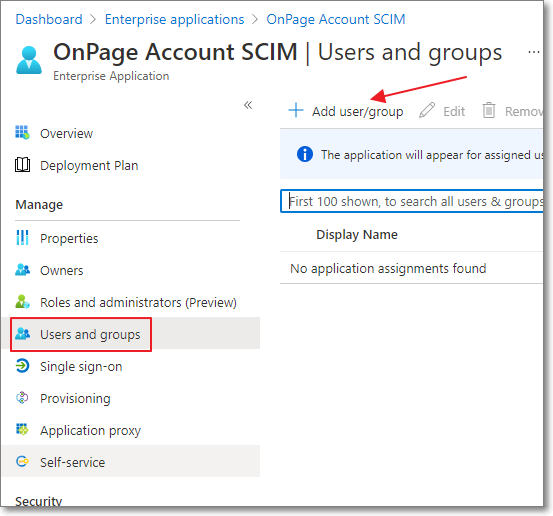
Task: Click the Manage section heading
Action: tap(39, 205)
